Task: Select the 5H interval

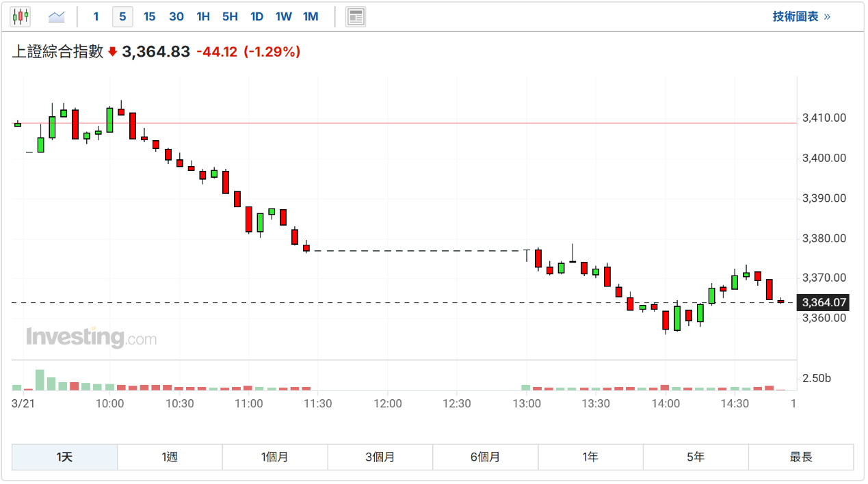Action: click(x=230, y=16)
